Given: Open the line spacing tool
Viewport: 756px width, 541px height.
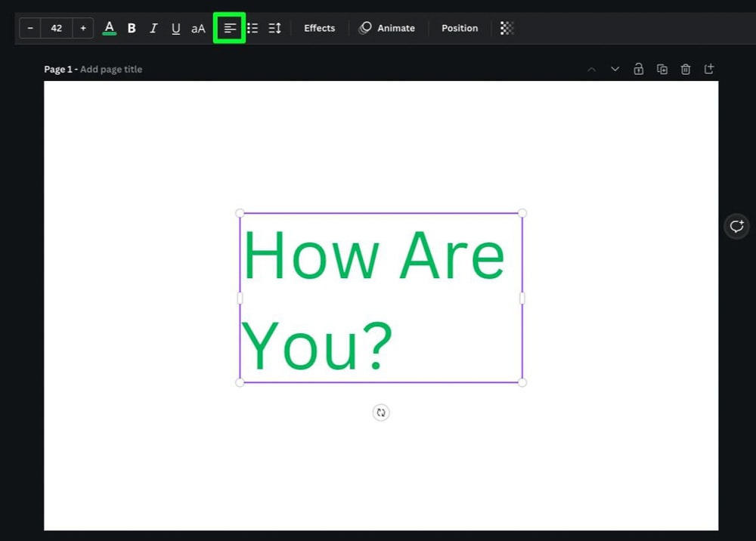Looking at the screenshot, I should (x=274, y=28).
